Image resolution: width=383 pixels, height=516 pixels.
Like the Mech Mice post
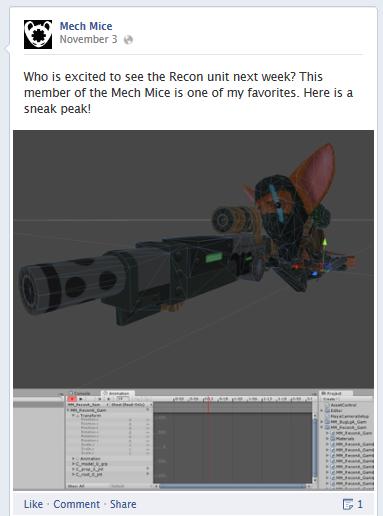(x=33, y=504)
